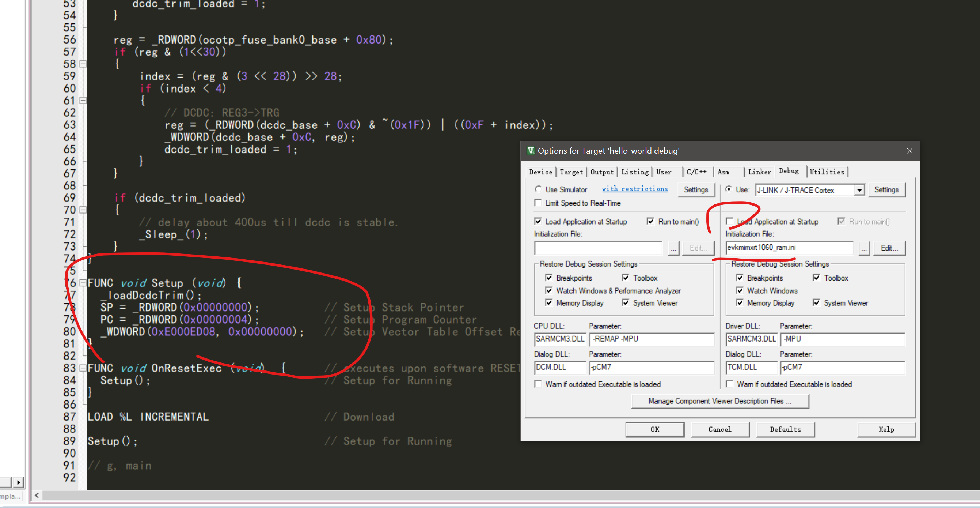Toggle Limit Speed to Real-Time checkbox
980x508 pixels.
click(x=538, y=203)
